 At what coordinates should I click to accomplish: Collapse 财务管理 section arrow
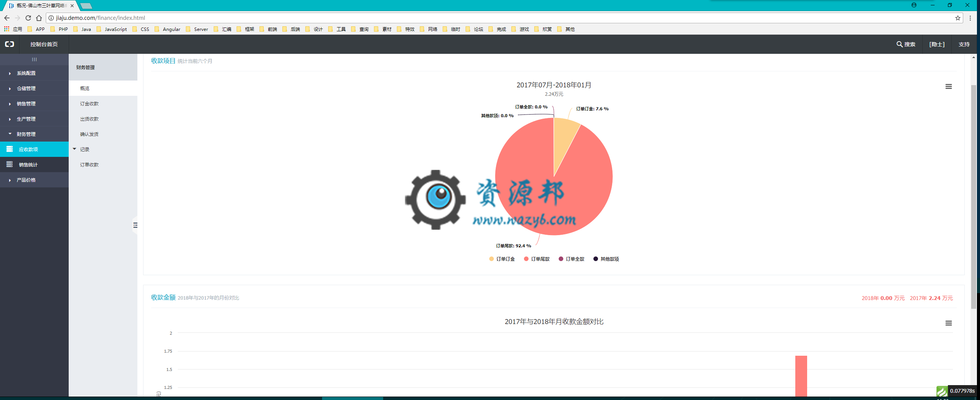tap(10, 134)
